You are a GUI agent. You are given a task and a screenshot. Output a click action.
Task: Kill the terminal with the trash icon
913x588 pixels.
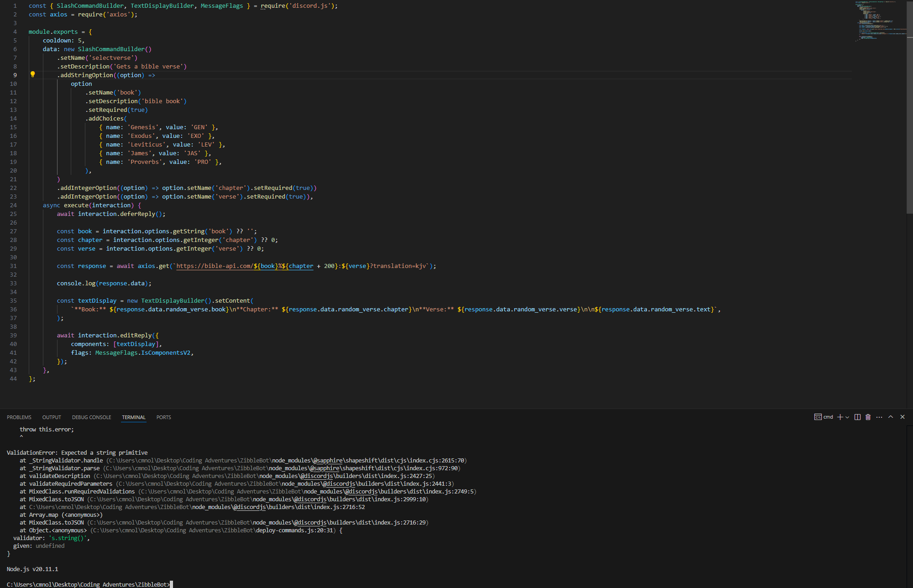(868, 417)
